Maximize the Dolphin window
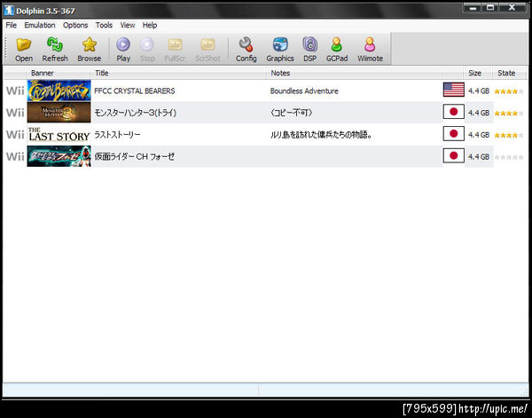Image resolution: width=532 pixels, height=418 pixels. (490, 7)
